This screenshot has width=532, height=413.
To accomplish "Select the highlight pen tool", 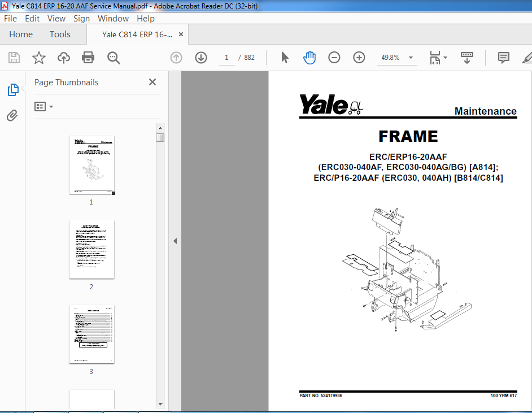I will pyautogui.click(x=527, y=58).
